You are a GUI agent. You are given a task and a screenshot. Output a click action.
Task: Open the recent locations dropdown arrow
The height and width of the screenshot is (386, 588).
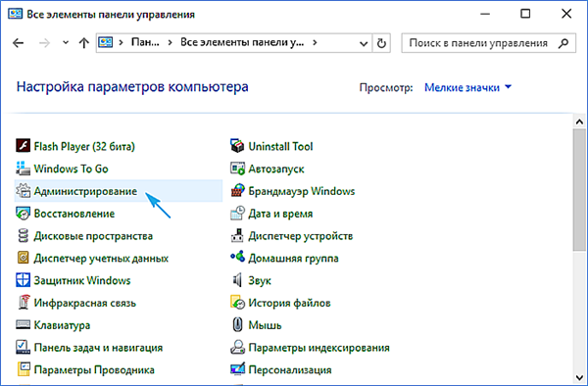[66, 43]
